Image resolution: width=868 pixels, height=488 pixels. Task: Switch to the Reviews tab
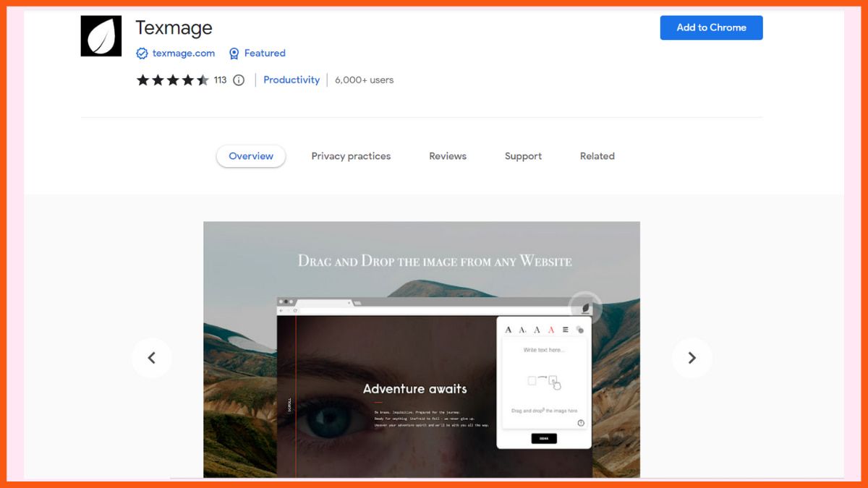[447, 156]
